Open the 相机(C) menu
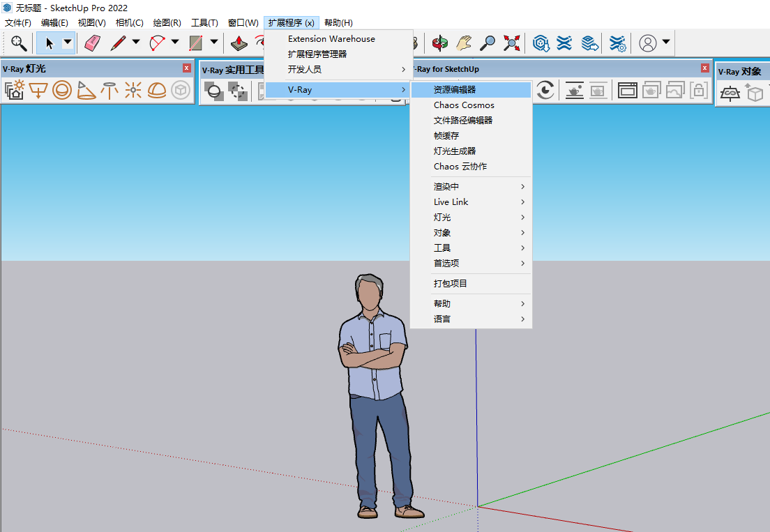The image size is (770, 532). 129,22
